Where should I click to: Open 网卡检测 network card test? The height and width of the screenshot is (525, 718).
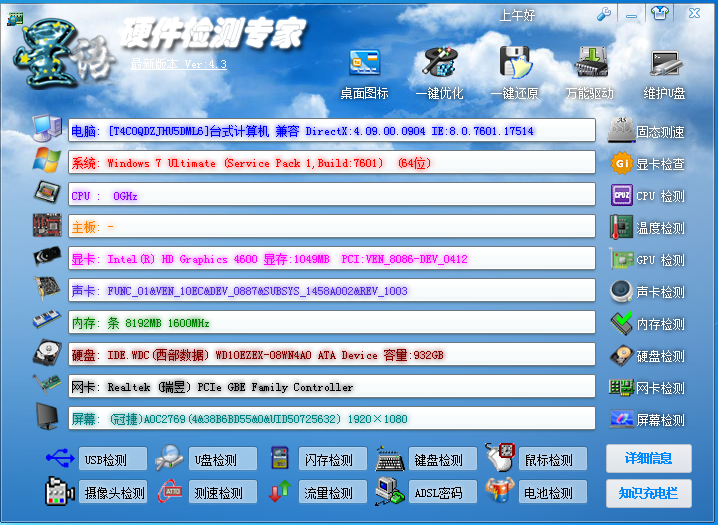coord(647,388)
